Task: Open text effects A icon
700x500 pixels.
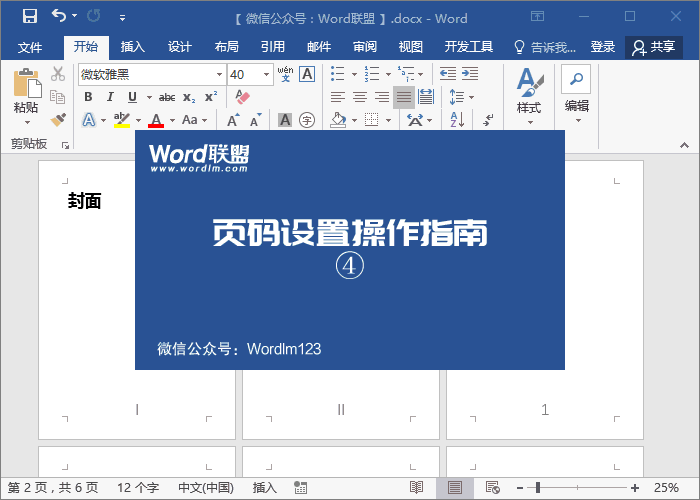Action: tap(89, 120)
